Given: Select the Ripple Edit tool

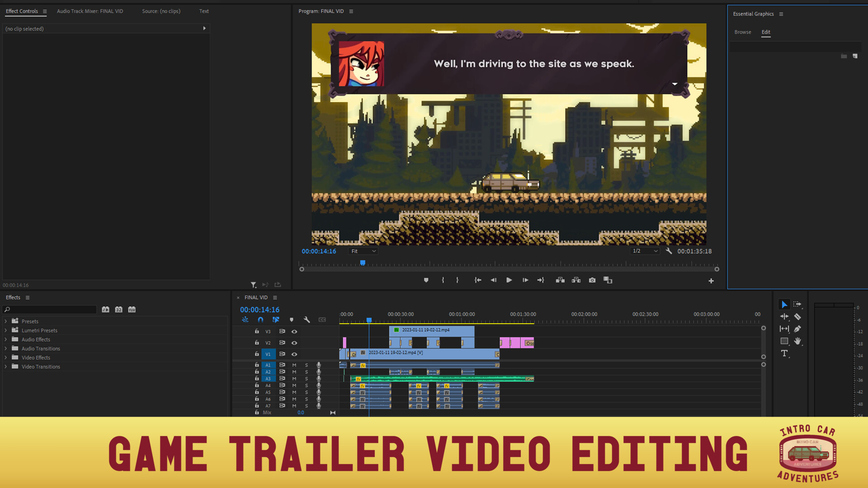Looking at the screenshot, I should (784, 317).
